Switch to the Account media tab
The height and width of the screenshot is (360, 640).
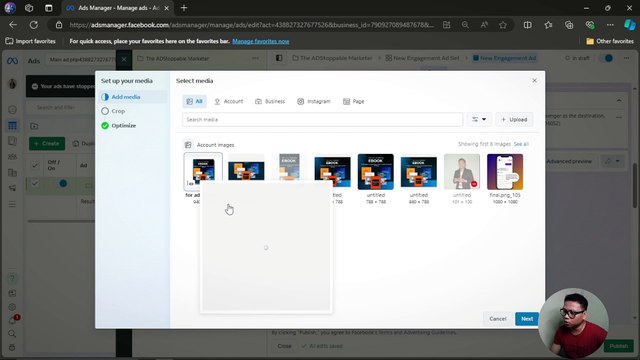pyautogui.click(x=229, y=101)
